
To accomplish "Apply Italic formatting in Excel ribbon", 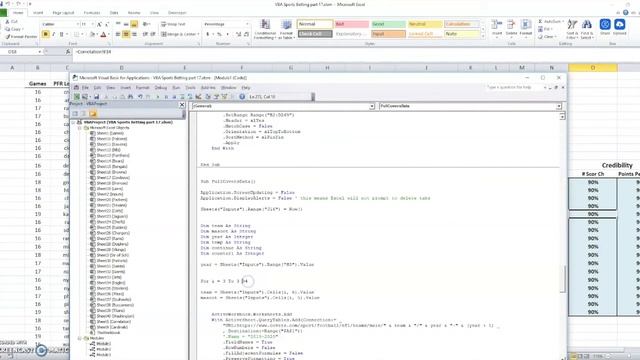I will tap(53, 34).
